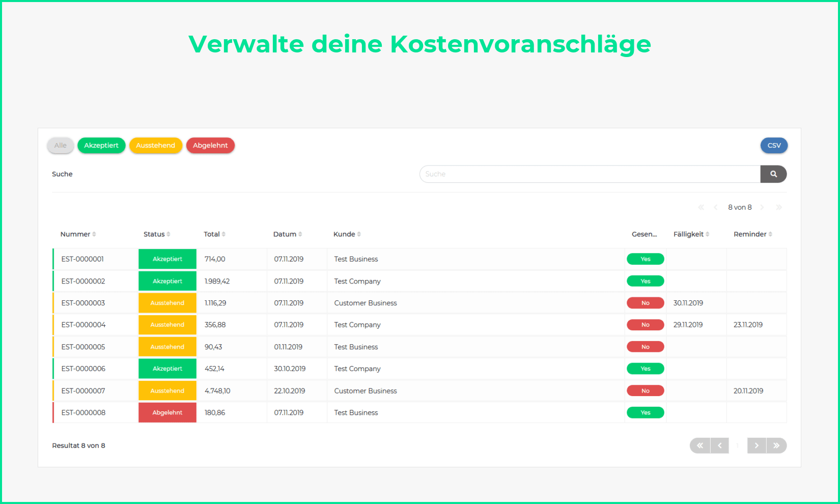Image resolution: width=840 pixels, height=504 pixels.
Task: Focus the Suche text input field
Action: coord(590,174)
